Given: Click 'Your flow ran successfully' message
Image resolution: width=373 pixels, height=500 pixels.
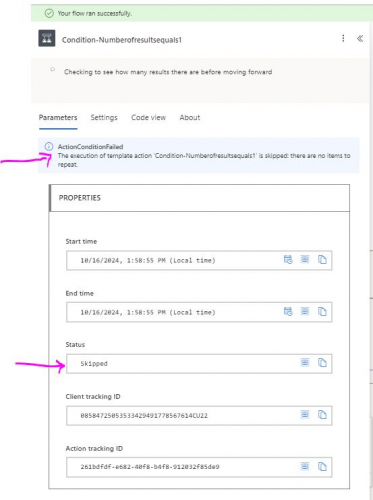Looking at the screenshot, I should click(x=95, y=14).
